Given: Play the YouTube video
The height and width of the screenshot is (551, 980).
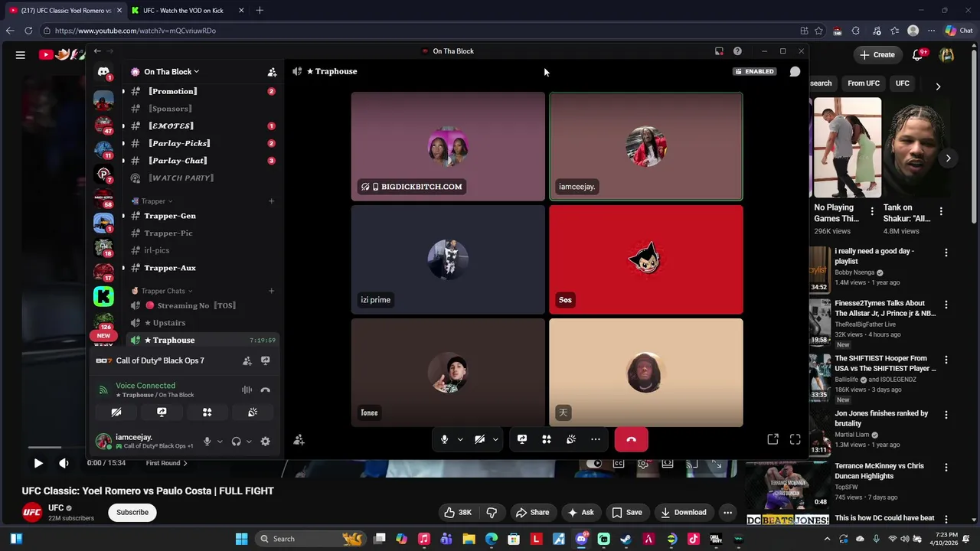Looking at the screenshot, I should pyautogui.click(x=38, y=463).
